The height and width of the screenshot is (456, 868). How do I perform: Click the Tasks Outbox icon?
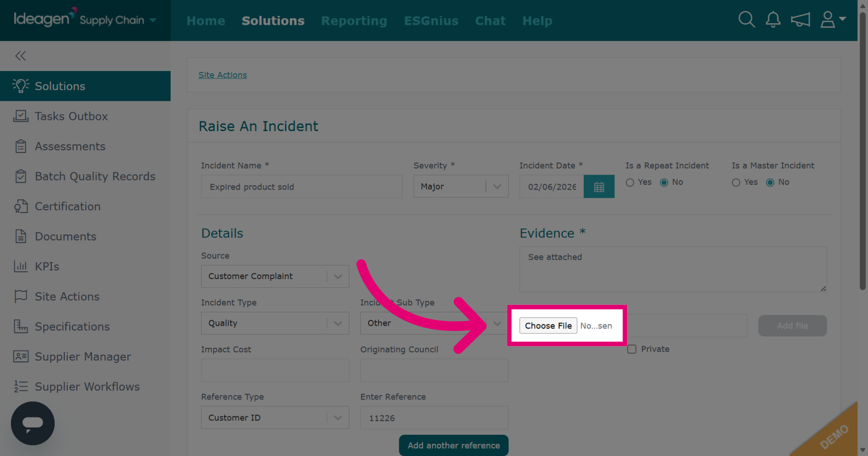pos(21,116)
